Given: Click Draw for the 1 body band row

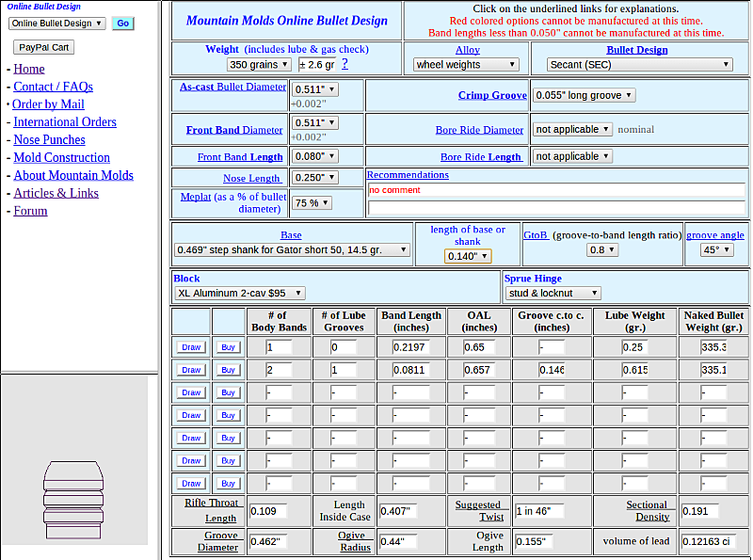Looking at the screenshot, I should point(191,347).
